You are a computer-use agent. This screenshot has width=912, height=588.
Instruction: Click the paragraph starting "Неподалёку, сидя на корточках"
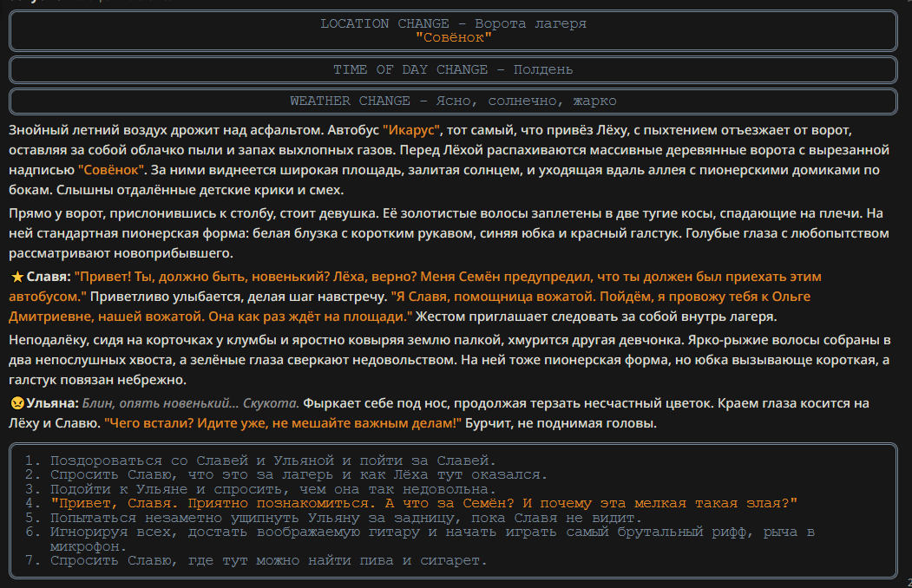(449, 360)
